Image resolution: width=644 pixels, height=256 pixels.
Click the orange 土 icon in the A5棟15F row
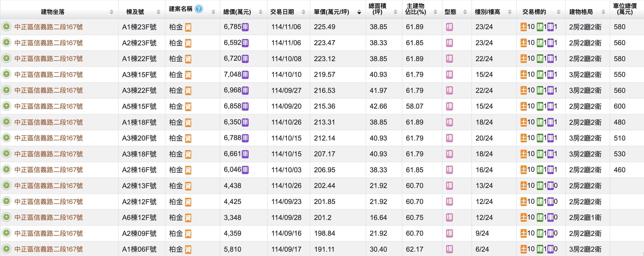[x=524, y=106]
